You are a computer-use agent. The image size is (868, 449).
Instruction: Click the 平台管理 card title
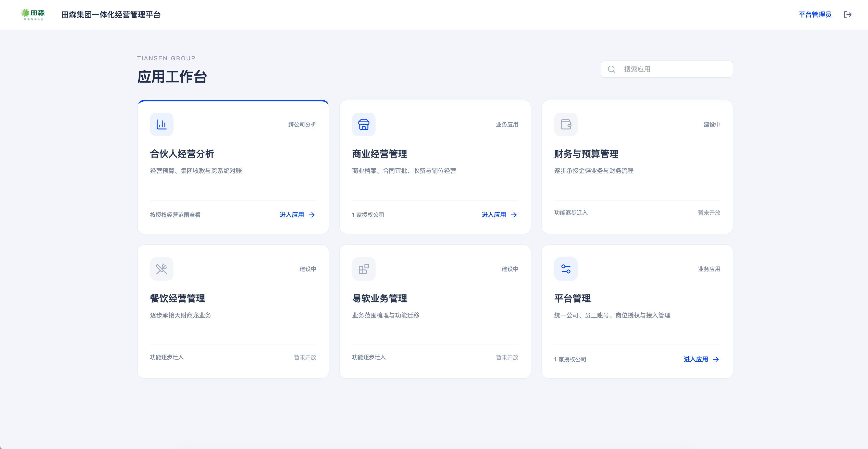pos(572,298)
